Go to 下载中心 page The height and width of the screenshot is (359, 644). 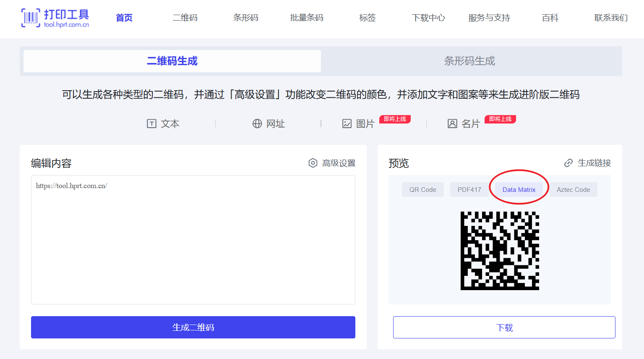[428, 18]
